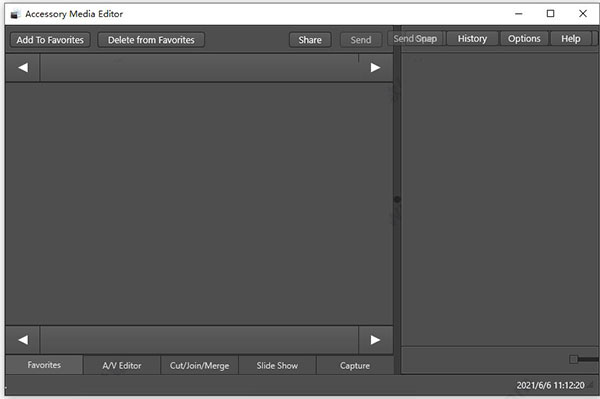This screenshot has height=399, width=600.
Task: Go to the Capture tab
Action: [355, 366]
